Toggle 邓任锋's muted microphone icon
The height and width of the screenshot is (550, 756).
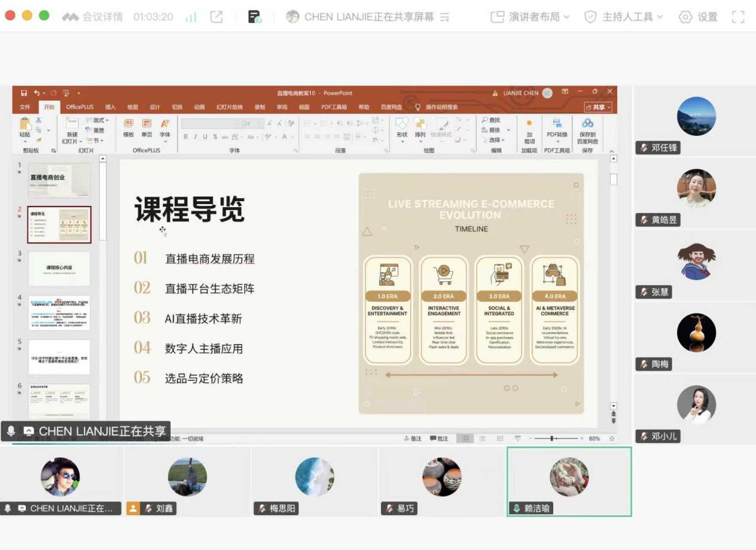coord(644,148)
